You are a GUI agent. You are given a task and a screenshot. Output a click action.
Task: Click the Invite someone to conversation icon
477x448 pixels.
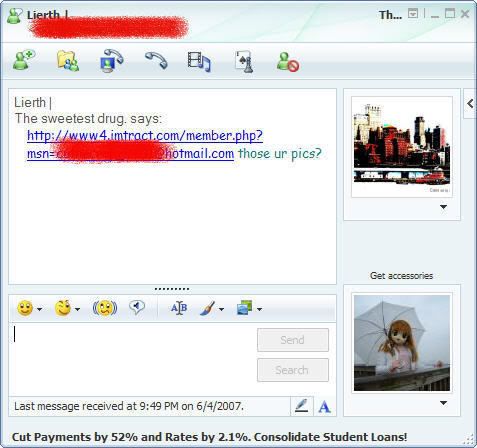pyautogui.click(x=24, y=60)
